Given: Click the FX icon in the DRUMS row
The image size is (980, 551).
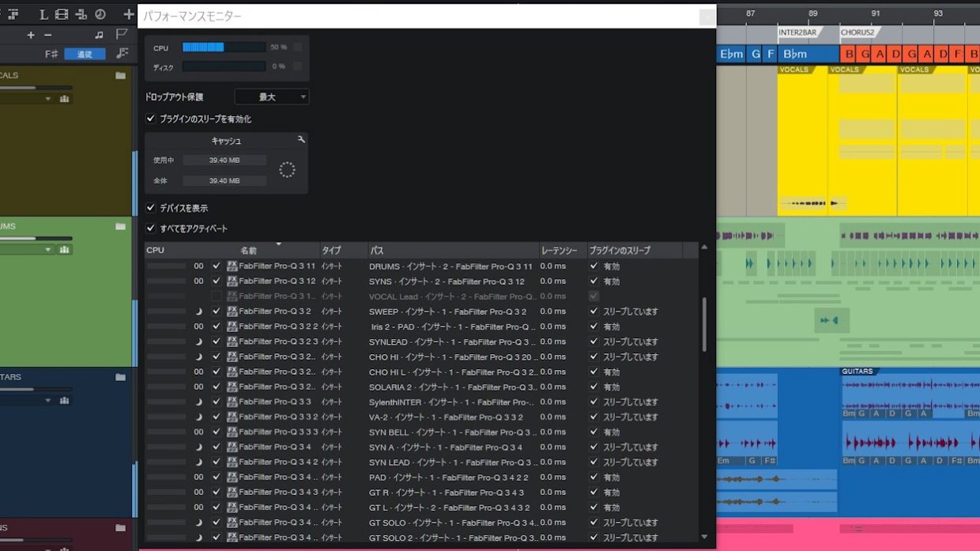Looking at the screenshot, I should point(232,266).
